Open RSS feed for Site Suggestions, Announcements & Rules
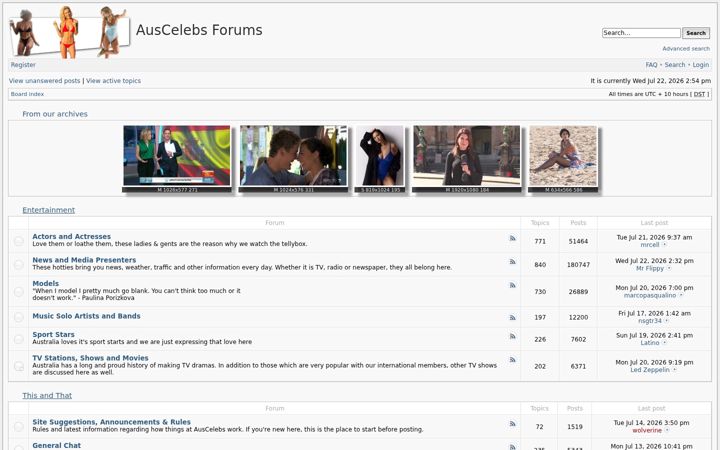Image resolution: width=720 pixels, height=450 pixels. click(512, 424)
